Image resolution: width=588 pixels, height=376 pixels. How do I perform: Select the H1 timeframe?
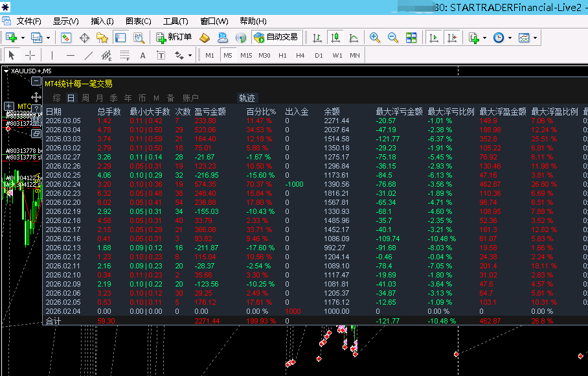click(x=282, y=55)
